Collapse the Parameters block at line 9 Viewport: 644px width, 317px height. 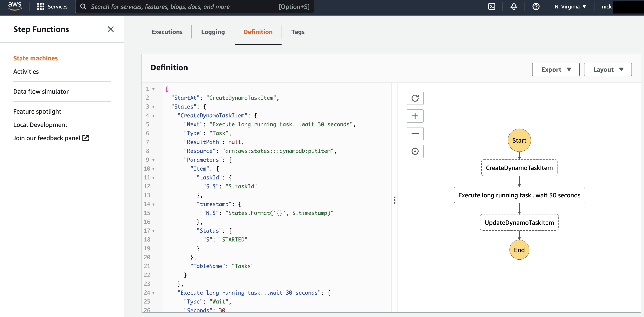pyautogui.click(x=154, y=160)
